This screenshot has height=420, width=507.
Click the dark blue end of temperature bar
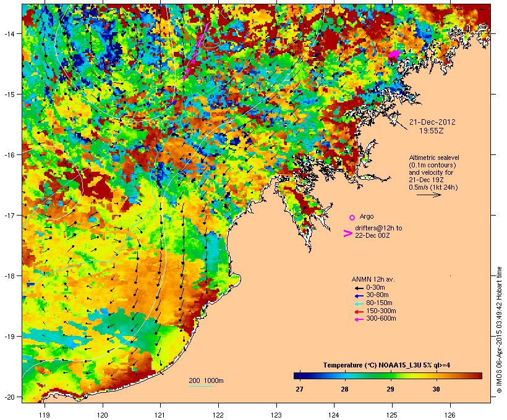(296, 376)
